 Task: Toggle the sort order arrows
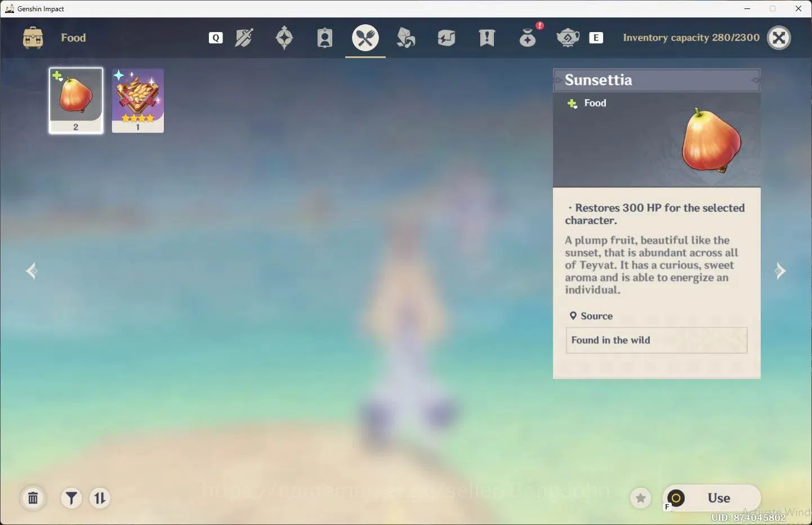100,498
